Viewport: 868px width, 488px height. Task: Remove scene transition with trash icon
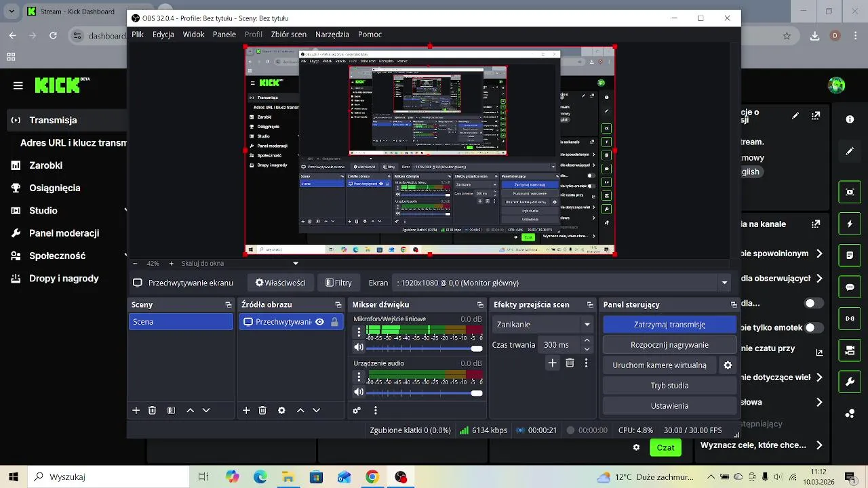[570, 363]
